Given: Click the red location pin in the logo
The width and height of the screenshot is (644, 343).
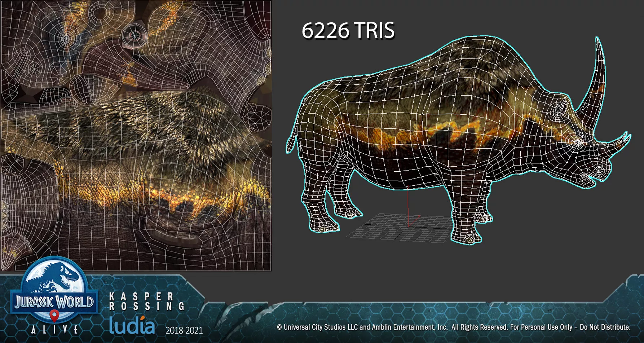Looking at the screenshot, I should 54,316.
